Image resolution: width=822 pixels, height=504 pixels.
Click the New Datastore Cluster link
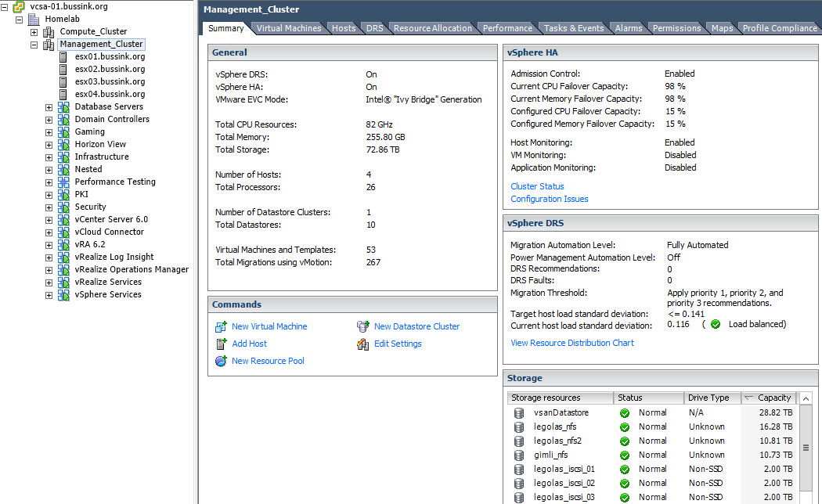[x=416, y=327]
